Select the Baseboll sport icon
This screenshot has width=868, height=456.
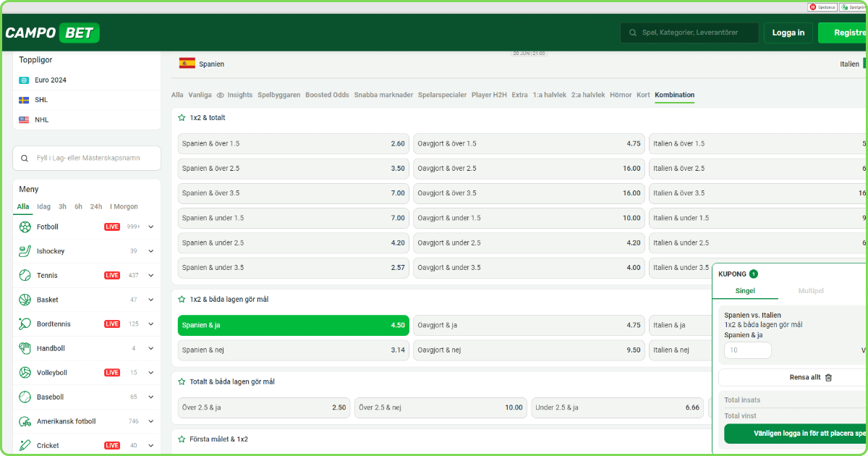pos(25,397)
